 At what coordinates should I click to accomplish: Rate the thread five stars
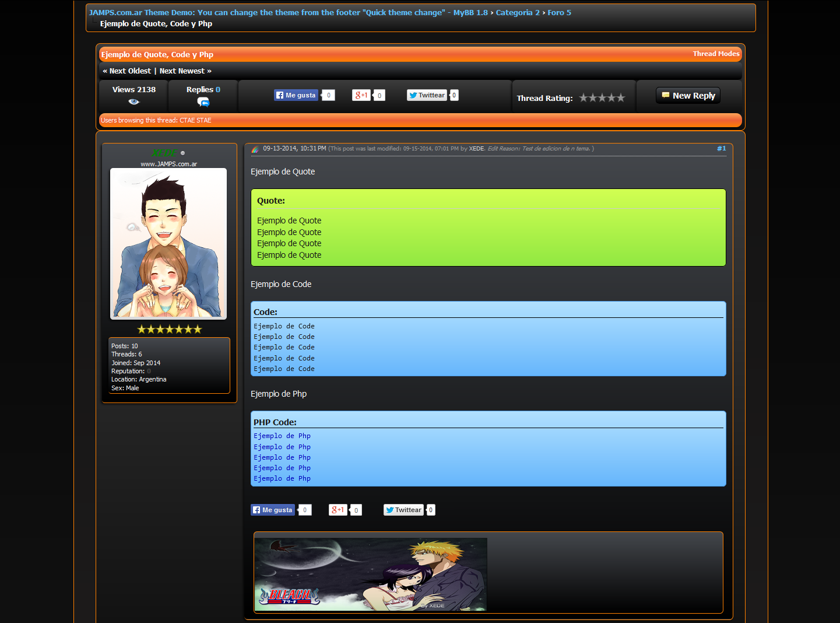(x=621, y=98)
